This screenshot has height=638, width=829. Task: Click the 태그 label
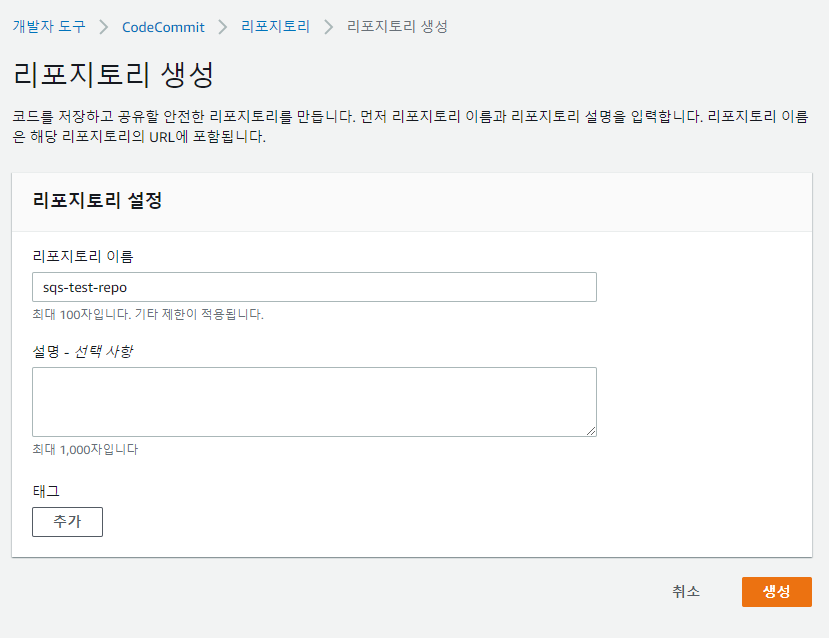(46, 491)
